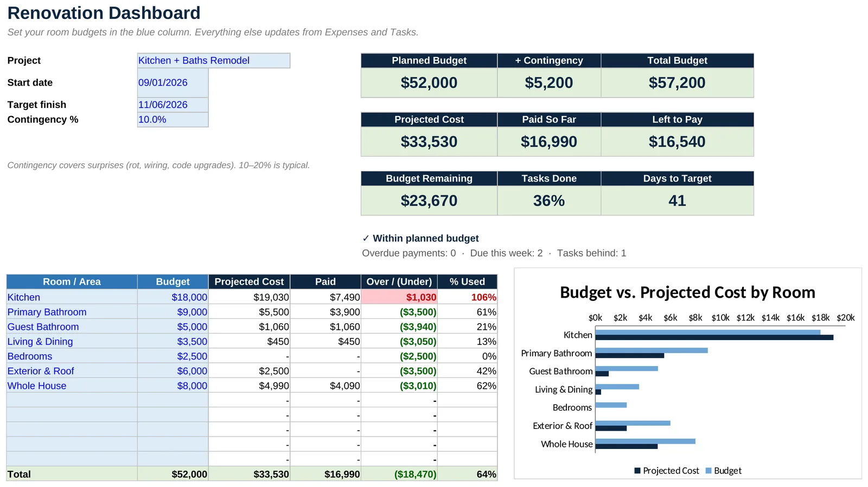868x487 pixels.
Task: Click the Guest Bathroom room cell
Action: (72, 327)
